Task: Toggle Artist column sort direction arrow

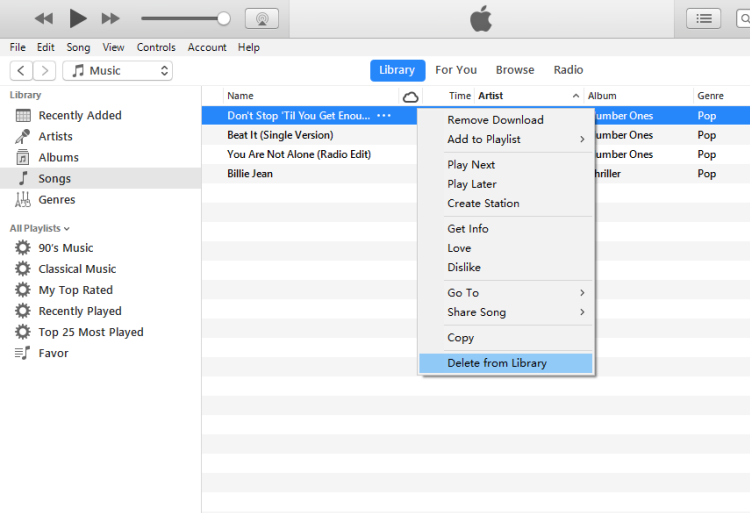Action: coord(576,96)
